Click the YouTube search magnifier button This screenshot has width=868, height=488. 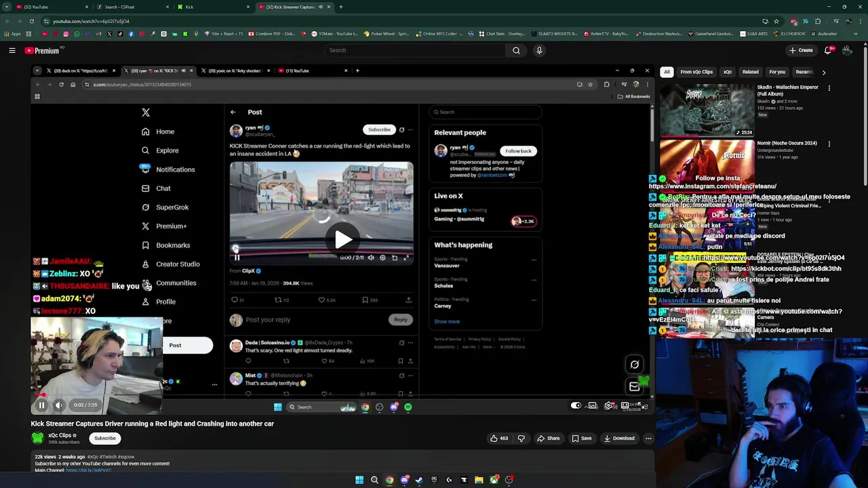516,50
